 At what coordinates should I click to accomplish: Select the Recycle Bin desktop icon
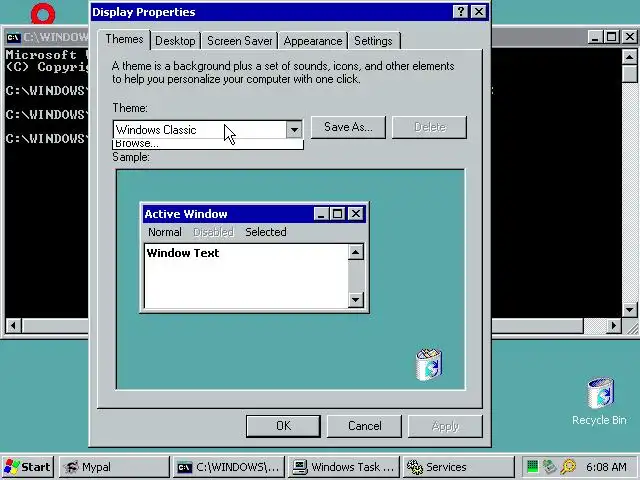600,401
